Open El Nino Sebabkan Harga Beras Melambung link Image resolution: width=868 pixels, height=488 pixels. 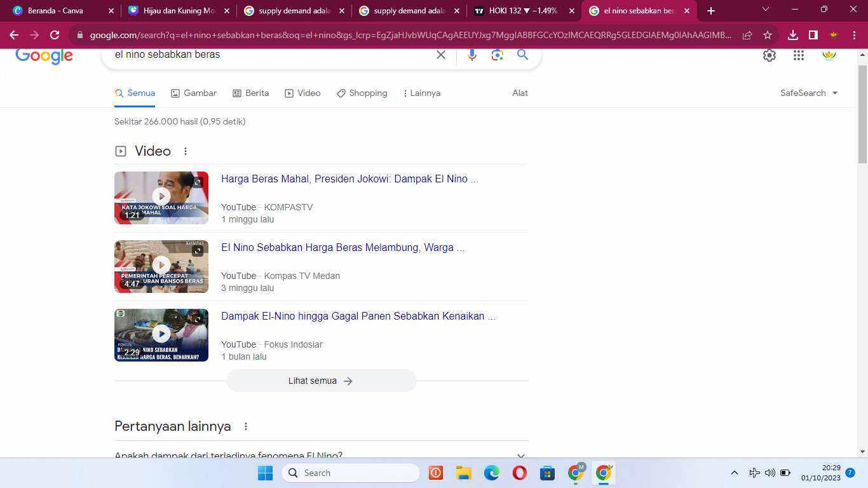coord(342,248)
